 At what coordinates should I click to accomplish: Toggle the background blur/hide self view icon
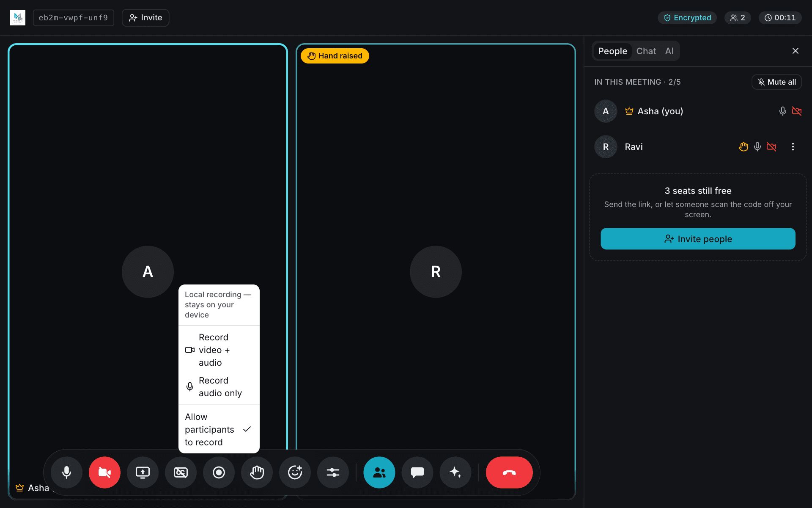[181, 472]
